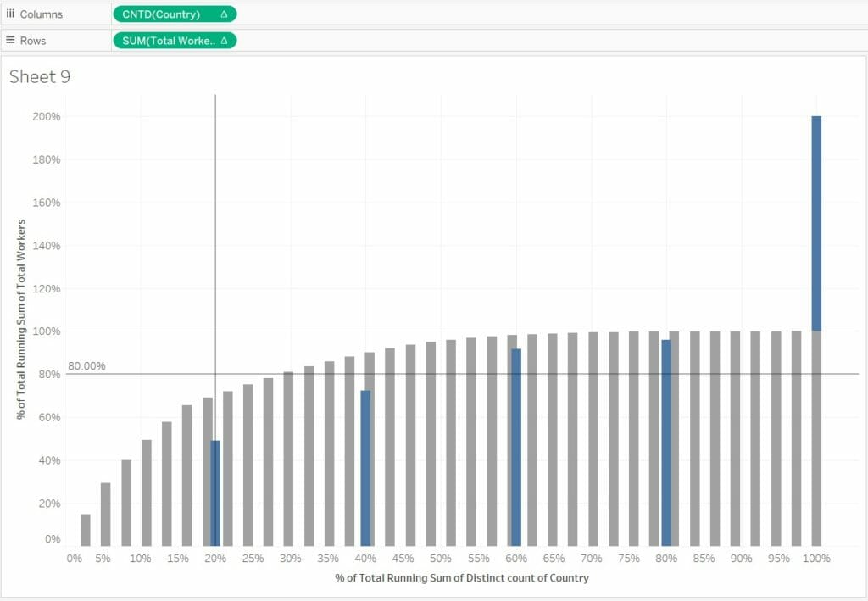Click the 50% label on the x-axis
The width and height of the screenshot is (868, 601).
(441, 559)
